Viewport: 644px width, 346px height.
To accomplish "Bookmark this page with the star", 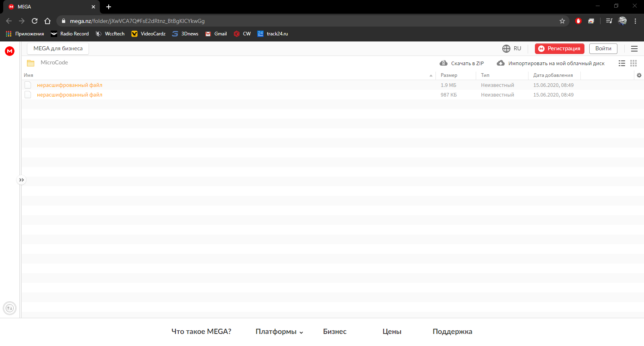I will 562,21.
